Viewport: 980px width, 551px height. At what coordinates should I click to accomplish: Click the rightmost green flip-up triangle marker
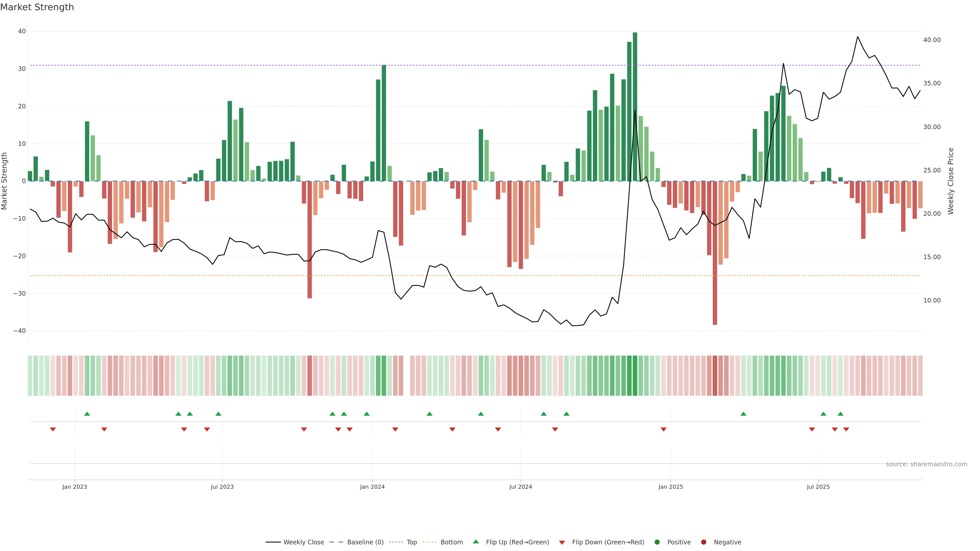pos(840,414)
